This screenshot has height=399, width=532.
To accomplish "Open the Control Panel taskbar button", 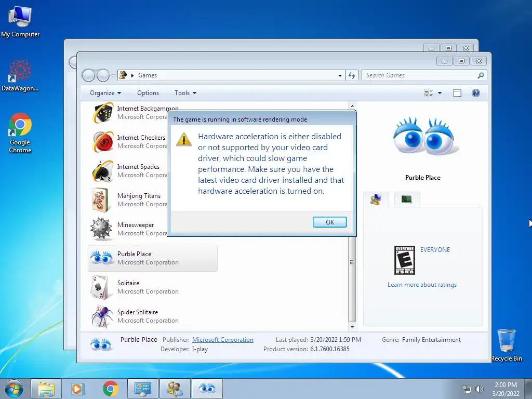I will pyautogui.click(x=142, y=389).
